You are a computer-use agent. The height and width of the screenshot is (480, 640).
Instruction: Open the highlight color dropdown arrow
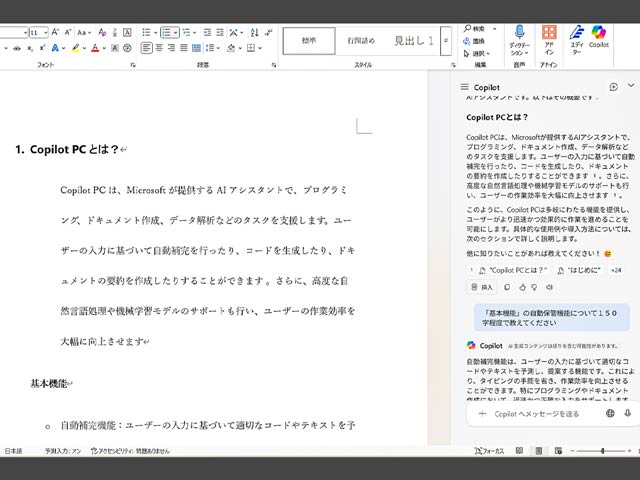[x=84, y=48]
